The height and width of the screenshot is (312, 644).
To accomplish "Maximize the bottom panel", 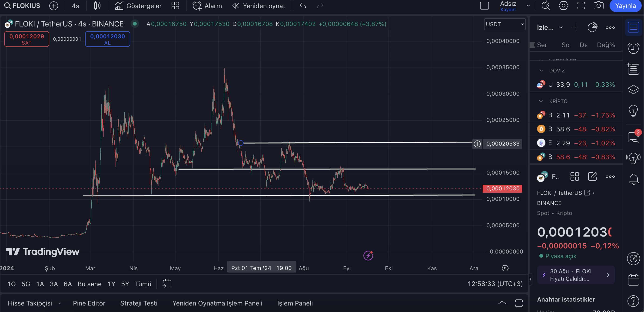I will tap(519, 303).
